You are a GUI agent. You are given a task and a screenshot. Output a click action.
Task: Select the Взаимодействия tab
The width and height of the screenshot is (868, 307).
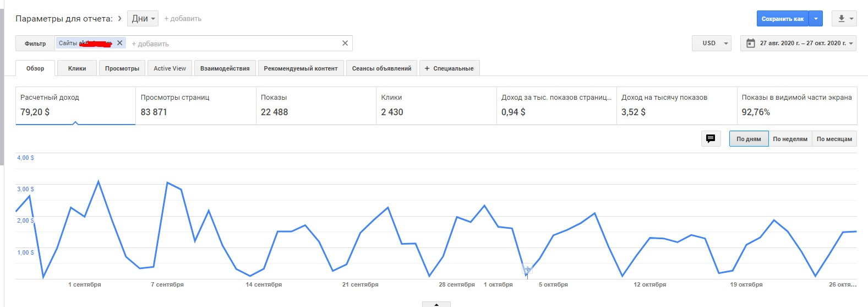click(225, 68)
